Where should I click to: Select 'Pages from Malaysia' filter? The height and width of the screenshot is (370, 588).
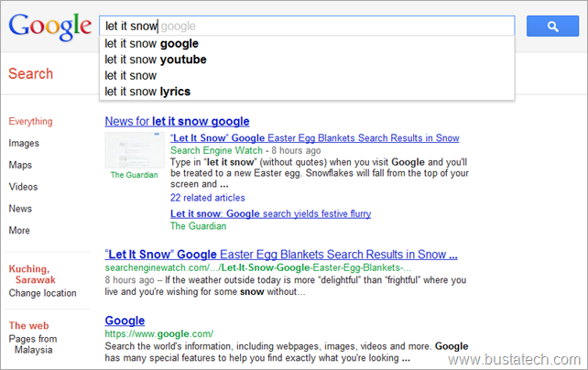pyautogui.click(x=33, y=344)
